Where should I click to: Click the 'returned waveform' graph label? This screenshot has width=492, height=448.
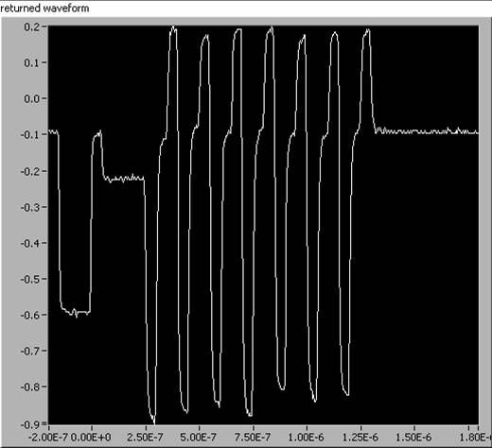(44, 9)
